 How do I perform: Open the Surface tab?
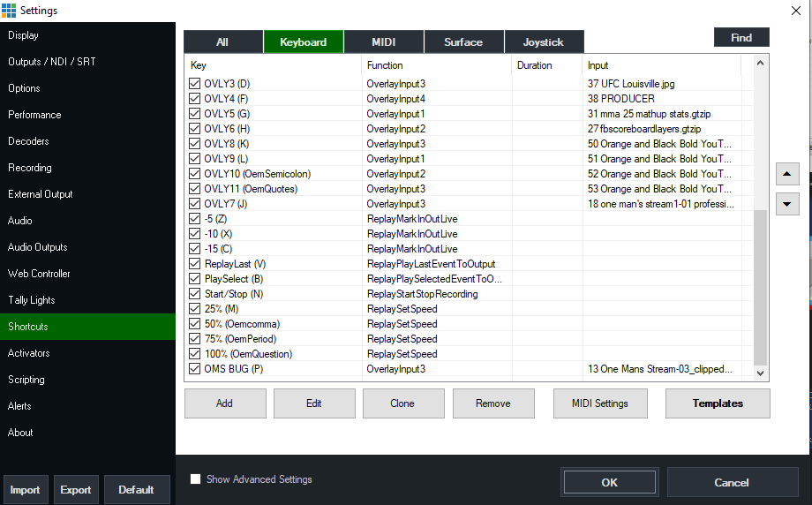point(463,41)
